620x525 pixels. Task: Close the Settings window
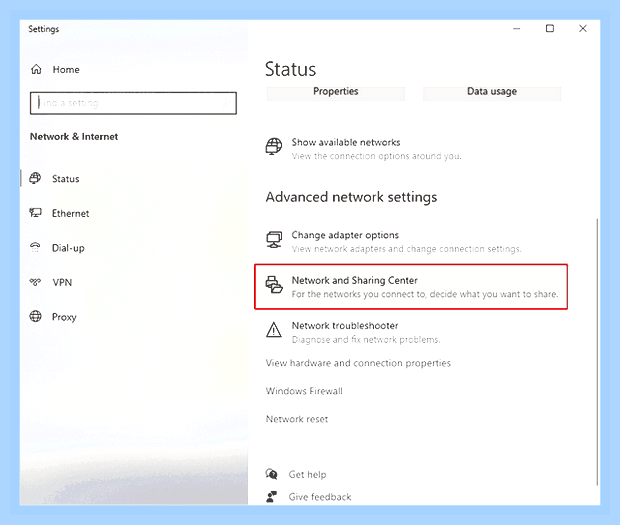pyautogui.click(x=583, y=28)
